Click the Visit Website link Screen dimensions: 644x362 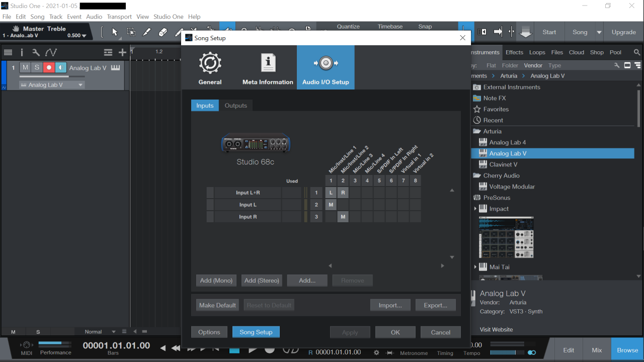[x=497, y=329]
